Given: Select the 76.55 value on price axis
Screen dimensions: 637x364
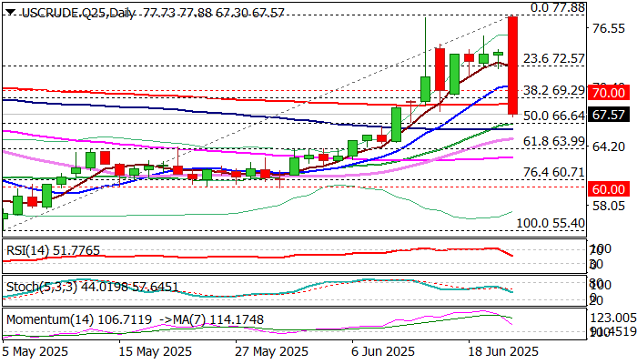Looking at the screenshot, I should point(606,28).
